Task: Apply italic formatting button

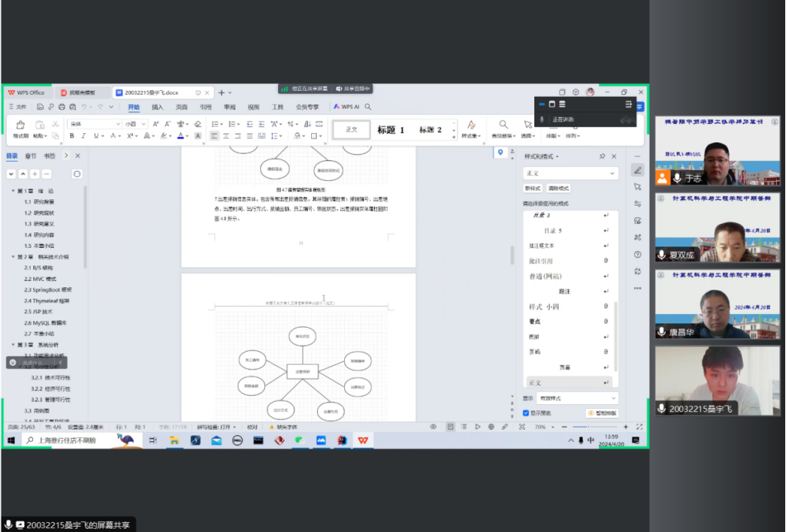Action: click(x=83, y=136)
